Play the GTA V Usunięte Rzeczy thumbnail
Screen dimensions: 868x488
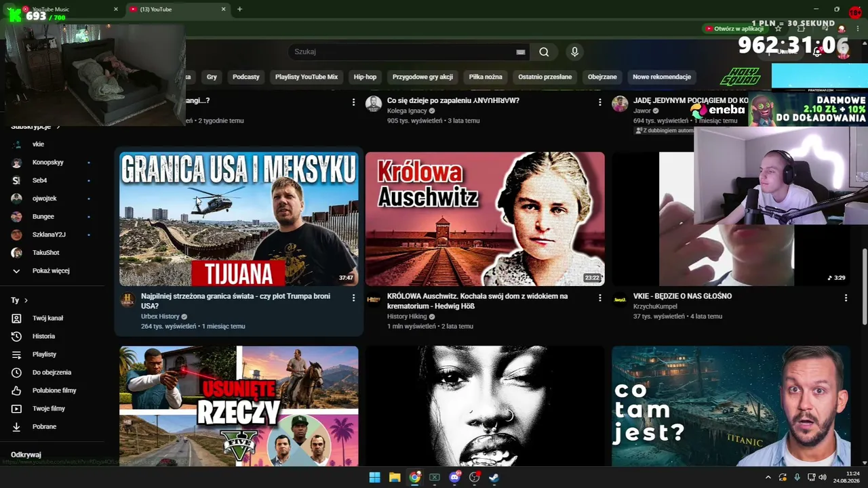239,406
